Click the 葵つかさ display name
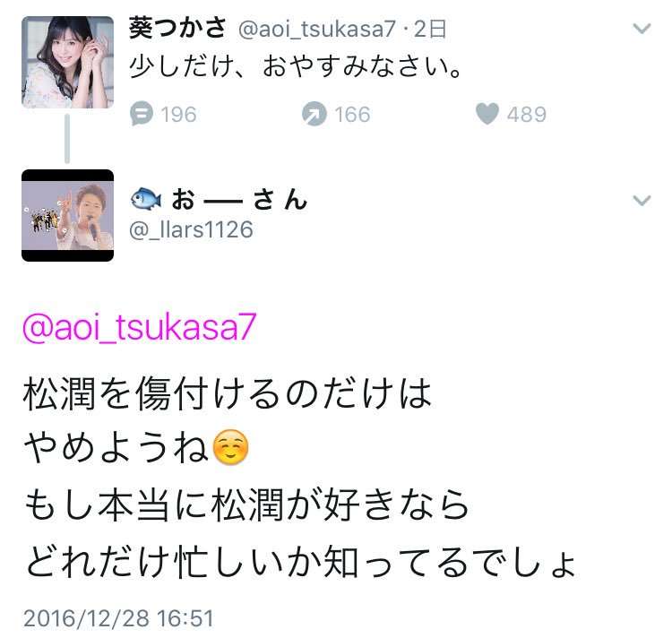 click(177, 29)
